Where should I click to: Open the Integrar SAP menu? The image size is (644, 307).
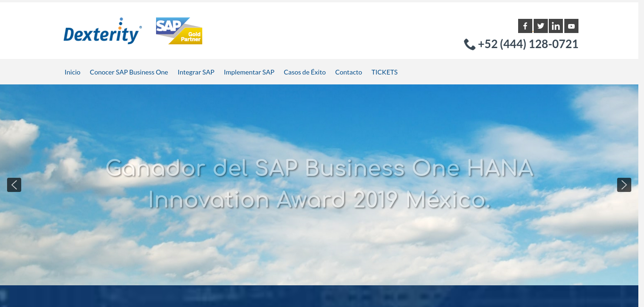pos(196,72)
